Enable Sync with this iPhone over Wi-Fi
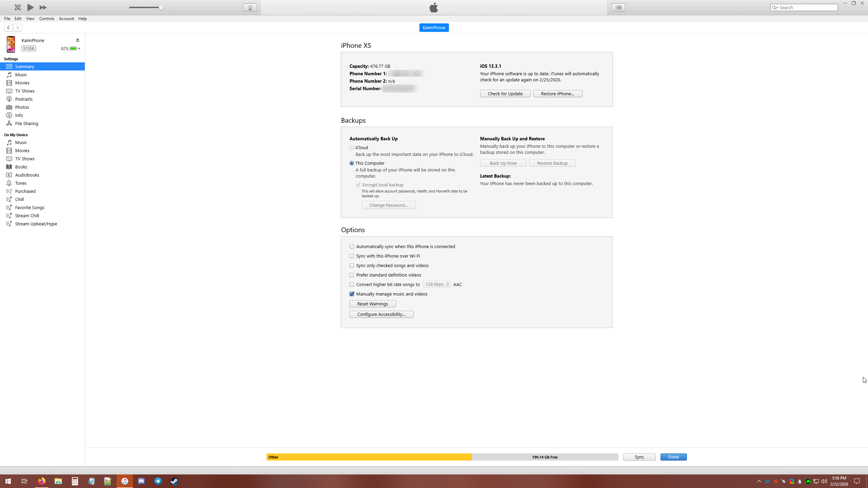Screen dimensions: 868x488 tap(352, 256)
